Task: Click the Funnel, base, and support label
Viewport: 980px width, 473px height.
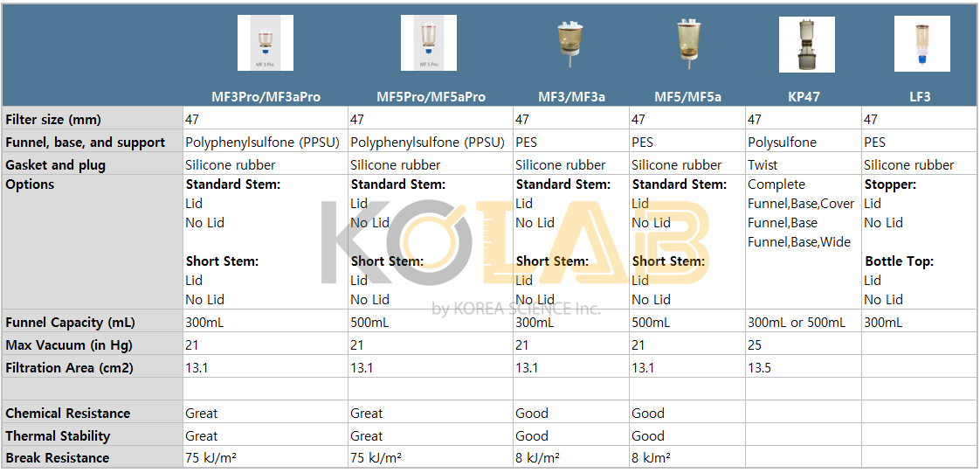Action: click(x=85, y=143)
